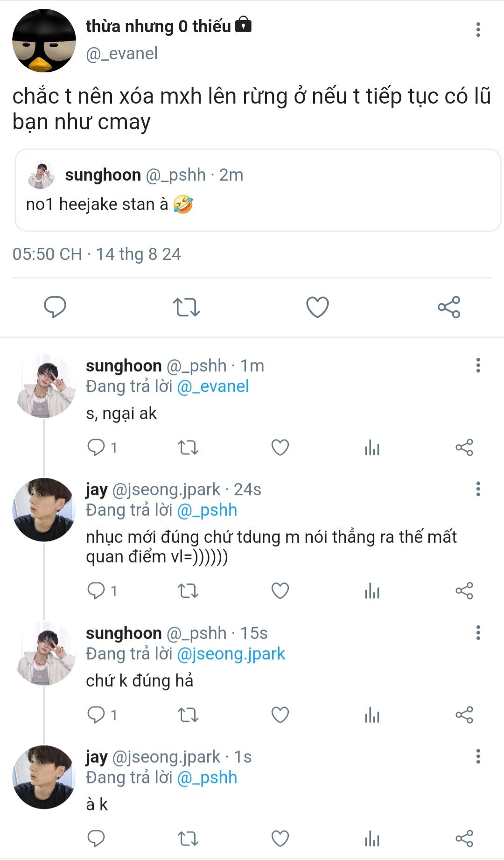The height and width of the screenshot is (860, 504).
Task: View analytics for jay's "à k" reply
Action: pyautogui.click(x=372, y=839)
